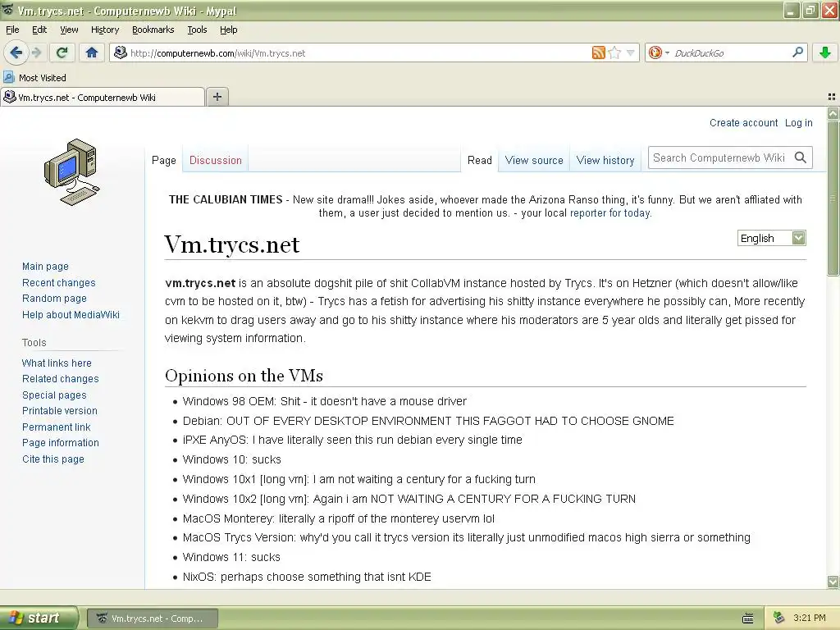
Task: Focus the browser address bar
Action: click(359, 52)
